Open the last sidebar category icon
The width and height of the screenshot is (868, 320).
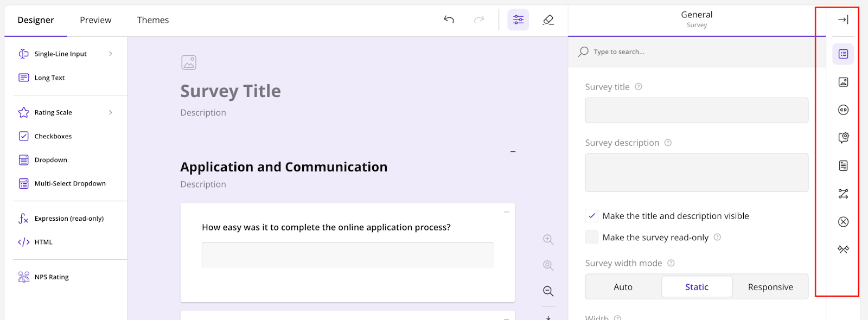[843, 249]
